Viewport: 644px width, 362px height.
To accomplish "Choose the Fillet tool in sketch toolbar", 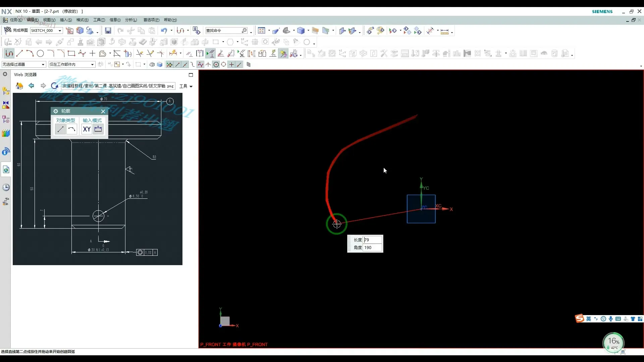I will [x=51, y=54].
